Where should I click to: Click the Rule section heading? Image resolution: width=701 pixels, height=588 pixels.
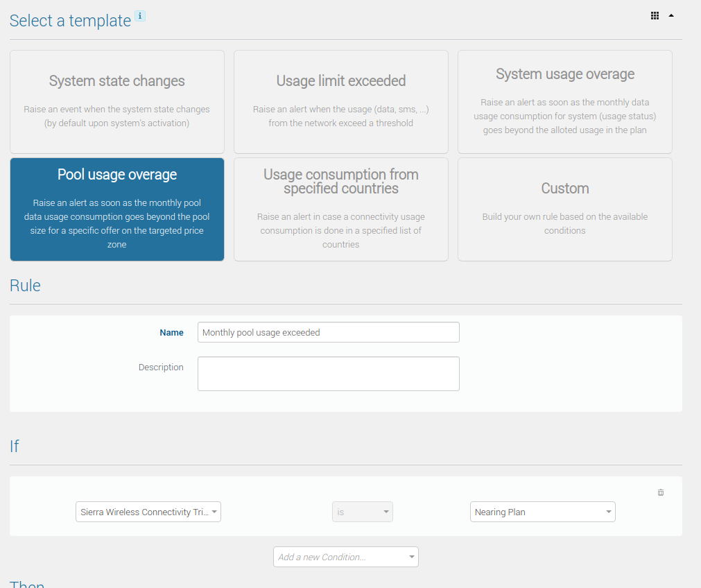coord(25,286)
